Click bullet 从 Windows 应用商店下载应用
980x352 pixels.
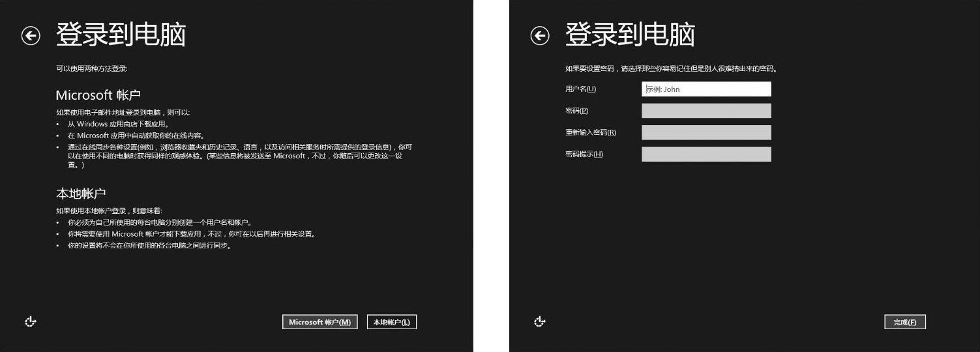coord(118,124)
